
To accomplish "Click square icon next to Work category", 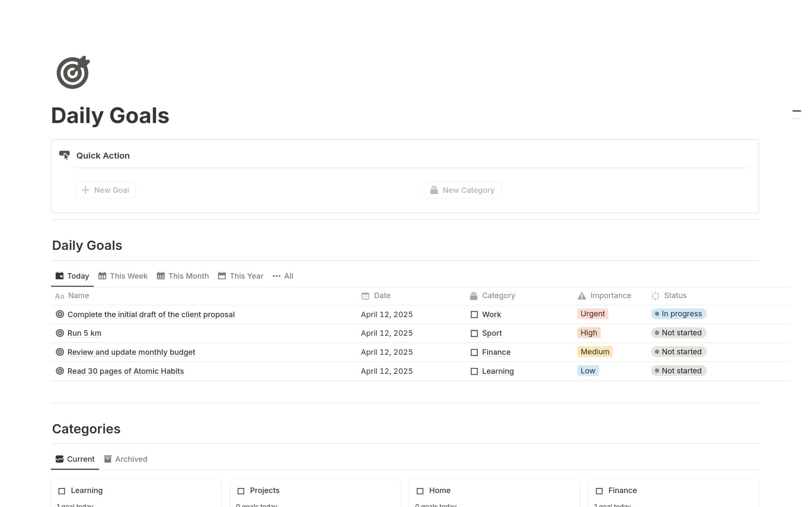I will (x=474, y=315).
